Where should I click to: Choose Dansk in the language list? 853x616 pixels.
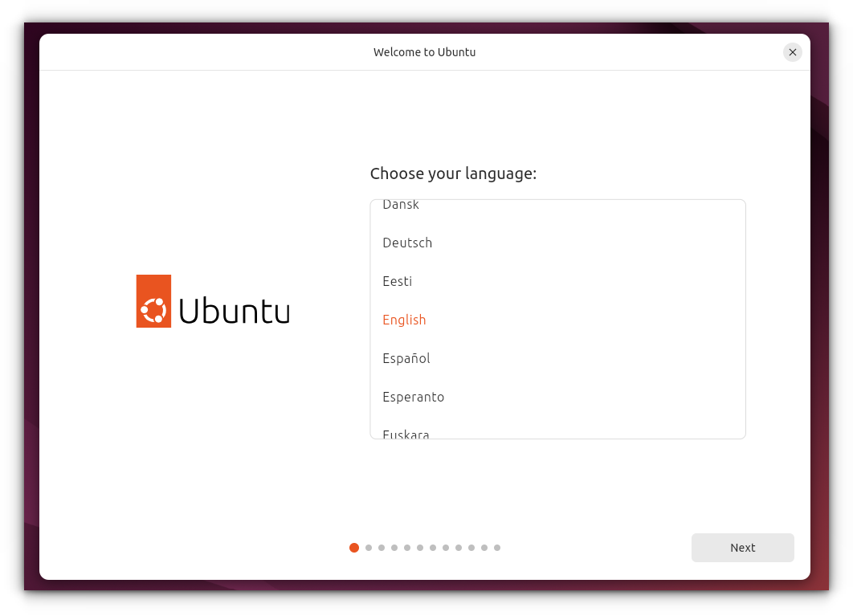point(401,206)
